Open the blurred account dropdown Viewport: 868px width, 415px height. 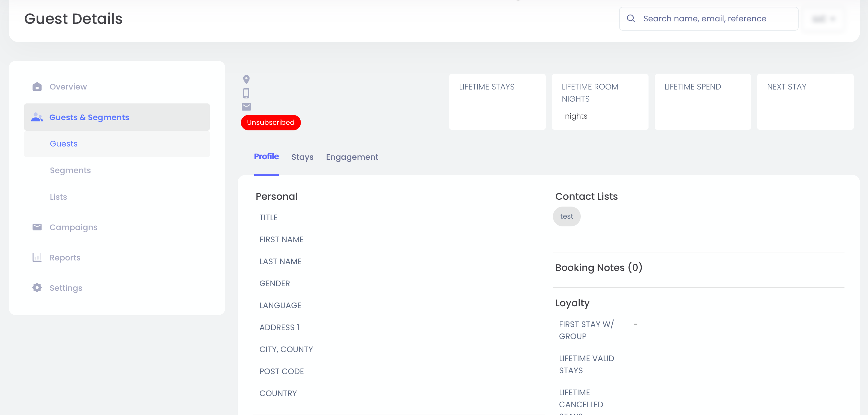click(823, 19)
